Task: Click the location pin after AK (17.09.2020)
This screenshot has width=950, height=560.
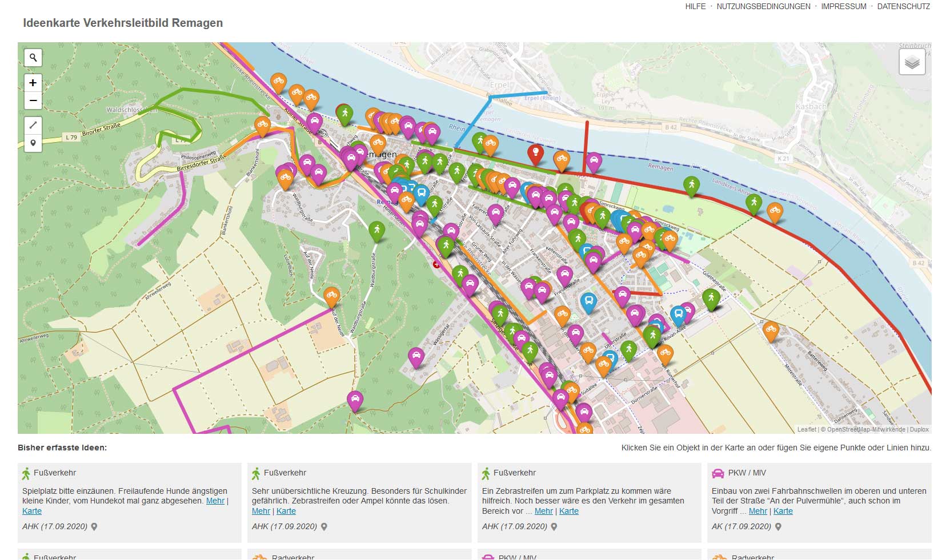Action: coord(778,527)
